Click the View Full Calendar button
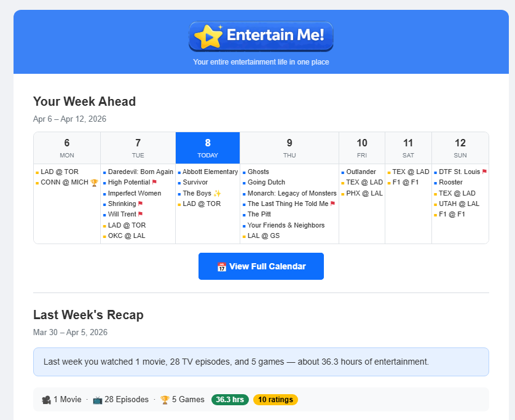The image size is (515, 420). pos(261,266)
